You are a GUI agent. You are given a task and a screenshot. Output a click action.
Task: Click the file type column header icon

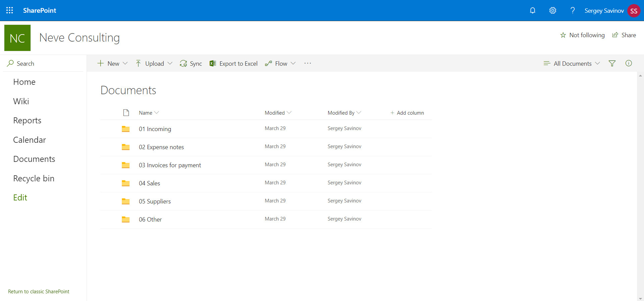coord(126,113)
